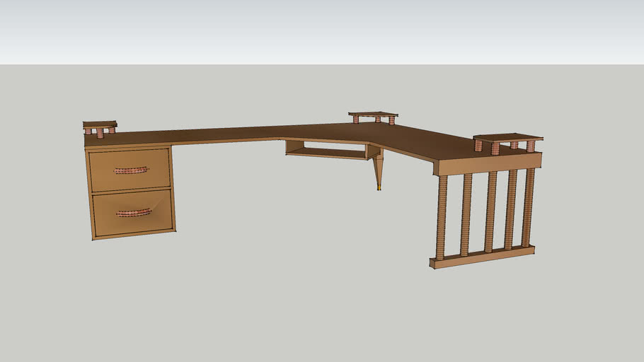Click the tapered center support leg
The height and width of the screenshot is (362, 644).
click(378, 168)
